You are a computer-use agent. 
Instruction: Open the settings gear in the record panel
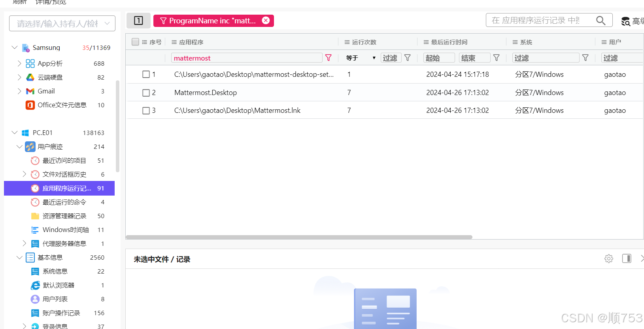(x=609, y=259)
